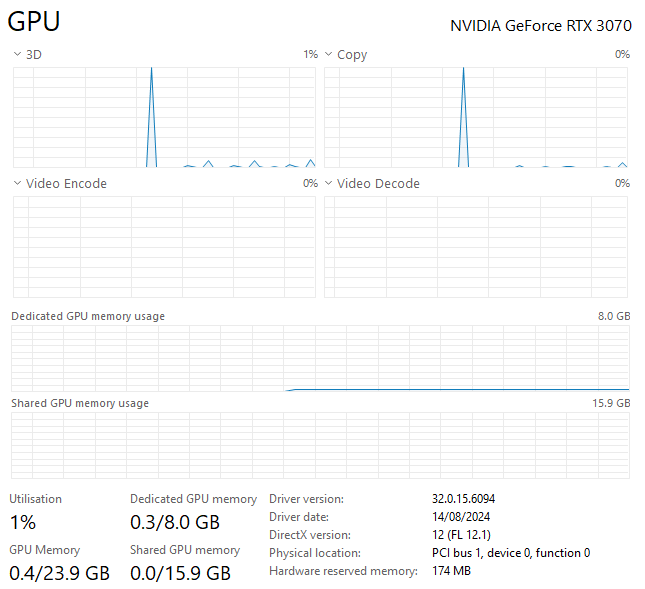Expand the Copy engine selector

329,55
